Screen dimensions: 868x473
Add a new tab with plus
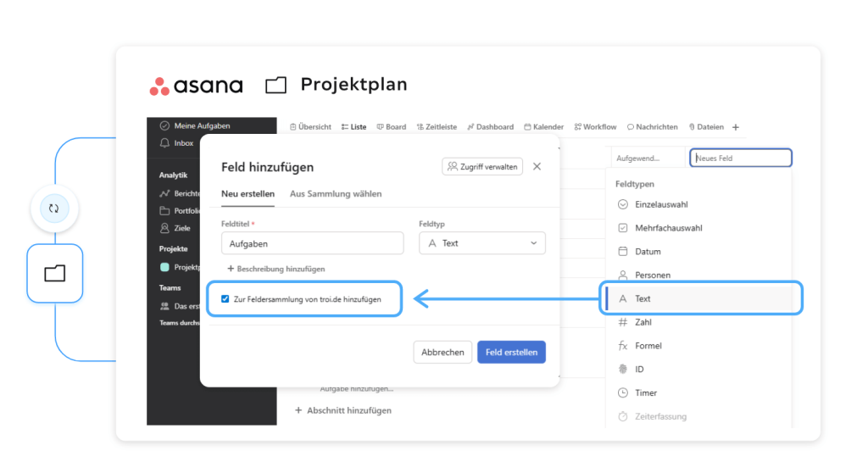click(736, 127)
